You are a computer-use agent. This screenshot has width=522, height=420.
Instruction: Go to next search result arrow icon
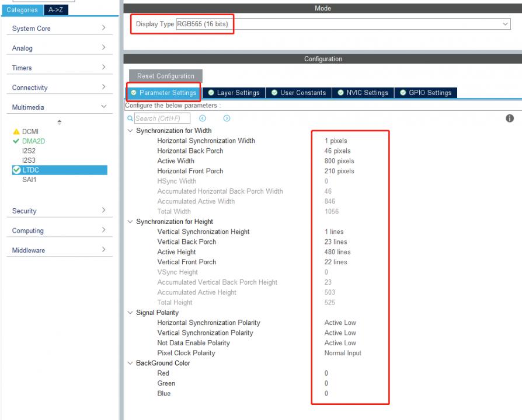[x=227, y=118]
